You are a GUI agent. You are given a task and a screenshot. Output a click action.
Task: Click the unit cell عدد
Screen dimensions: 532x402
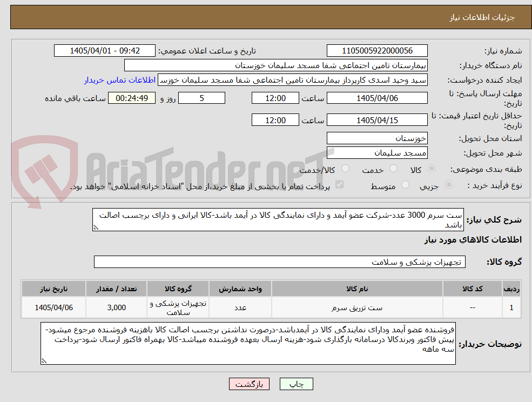240,307
